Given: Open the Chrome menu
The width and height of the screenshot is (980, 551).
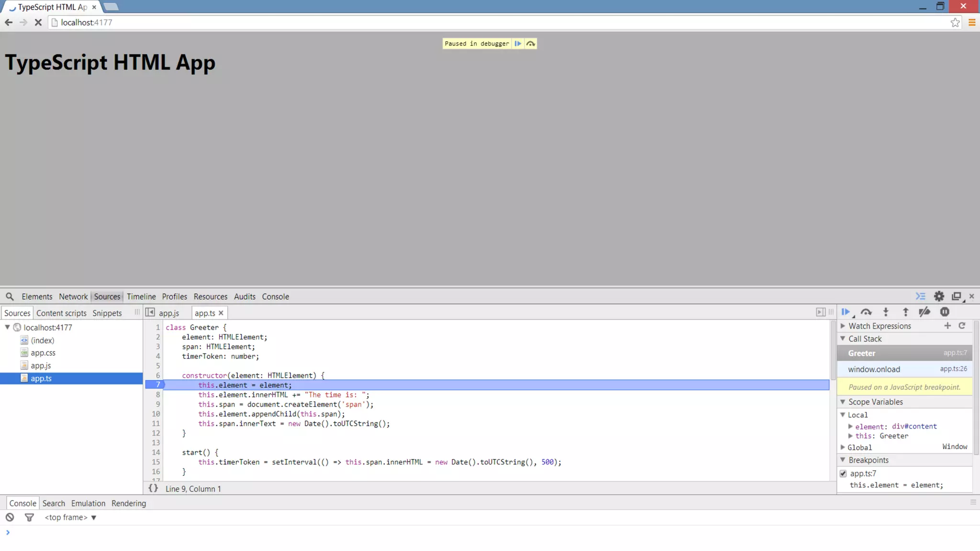Looking at the screenshot, I should [x=972, y=22].
